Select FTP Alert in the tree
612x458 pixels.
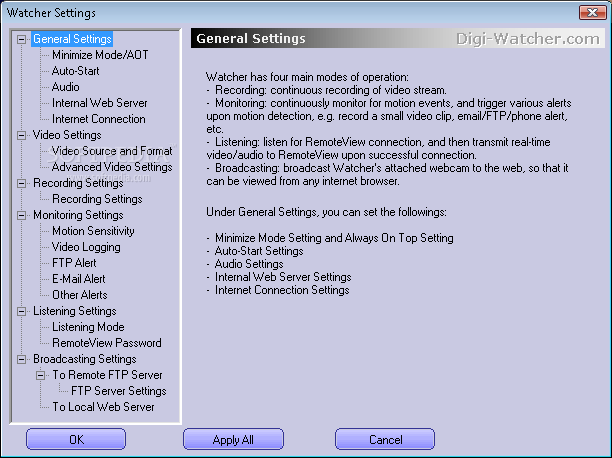74,263
